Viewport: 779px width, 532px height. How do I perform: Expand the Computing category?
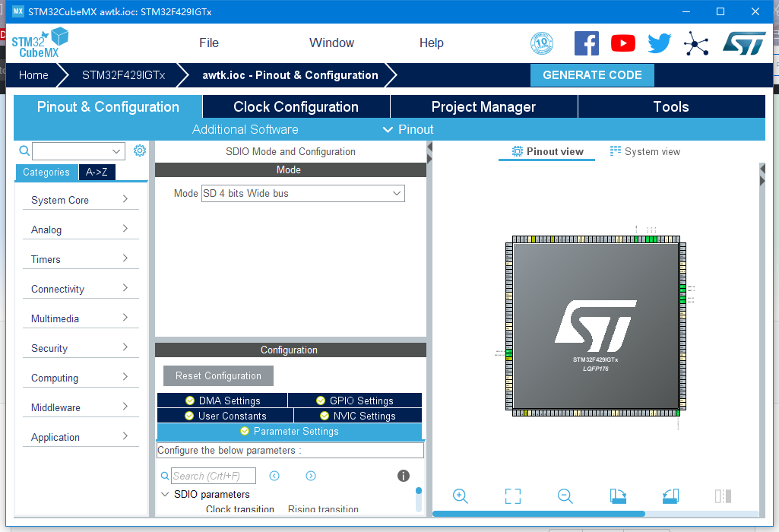pos(81,378)
